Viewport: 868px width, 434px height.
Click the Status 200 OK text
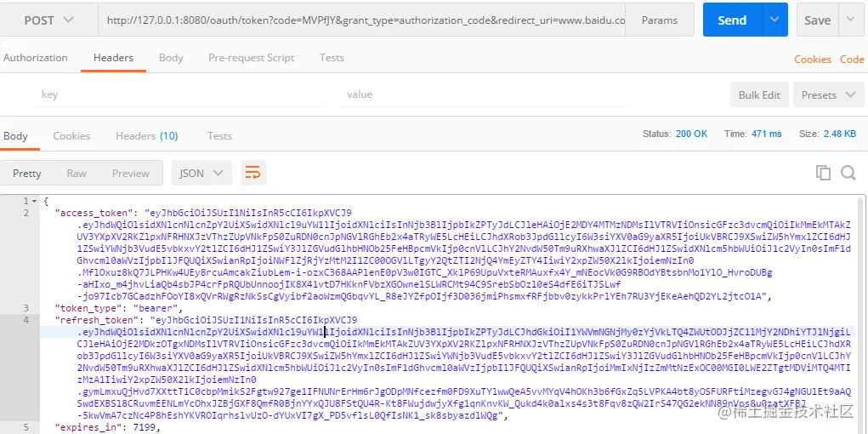click(675, 134)
